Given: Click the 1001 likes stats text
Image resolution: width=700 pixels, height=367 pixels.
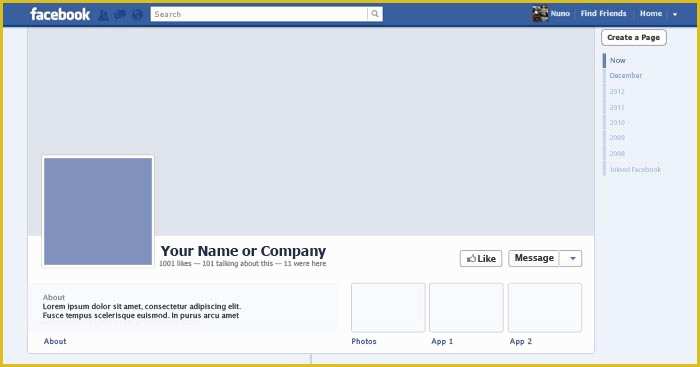Looking at the screenshot, I should pyautogui.click(x=242, y=264).
